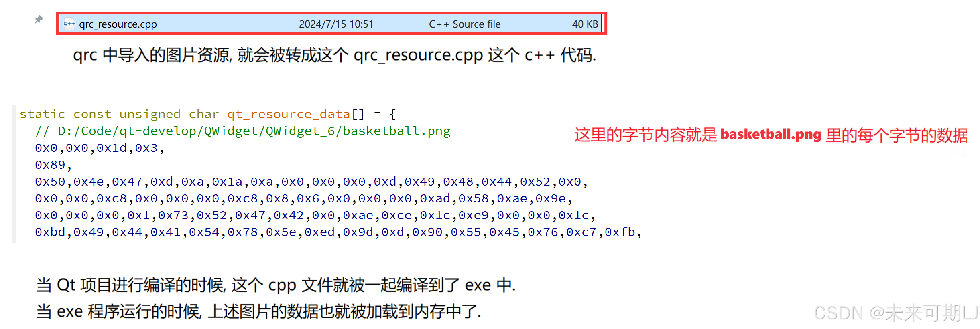Click the date 2024/7/15 10:51
Viewport: 980px width, 329px height.
336,24
